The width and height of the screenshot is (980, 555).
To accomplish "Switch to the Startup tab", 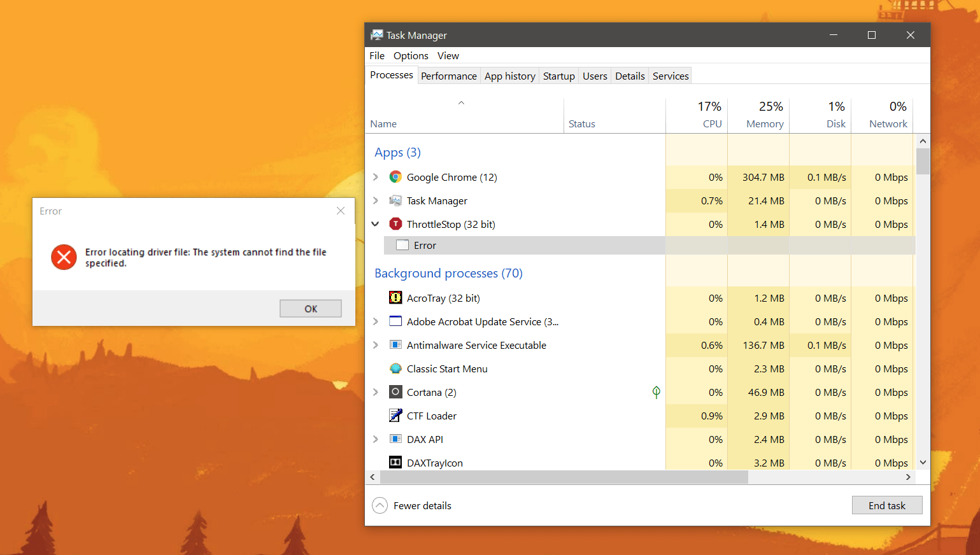I will pos(559,76).
